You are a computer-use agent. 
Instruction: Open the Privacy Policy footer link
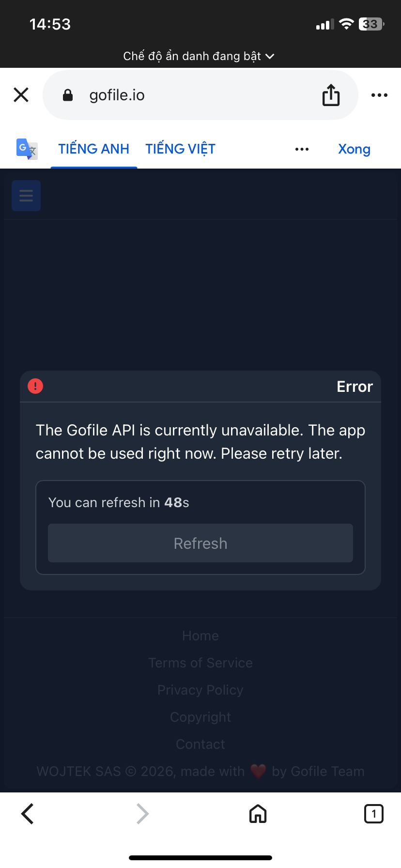click(x=200, y=690)
